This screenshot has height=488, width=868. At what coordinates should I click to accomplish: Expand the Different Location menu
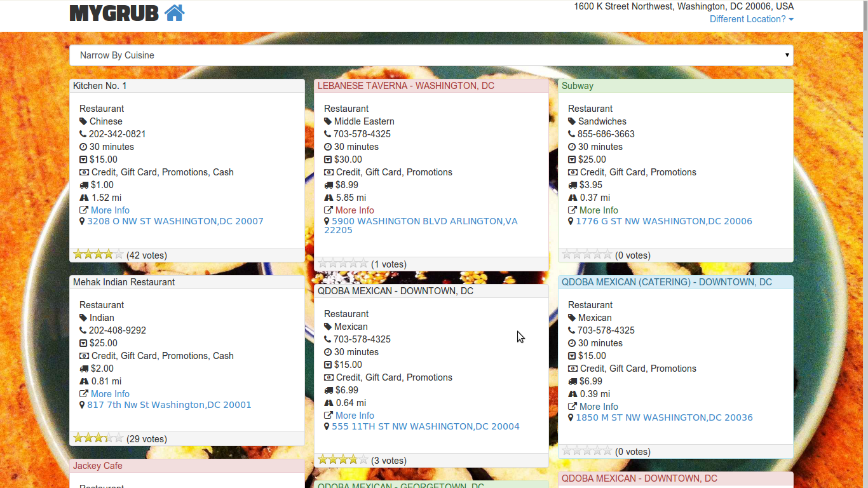tap(752, 19)
